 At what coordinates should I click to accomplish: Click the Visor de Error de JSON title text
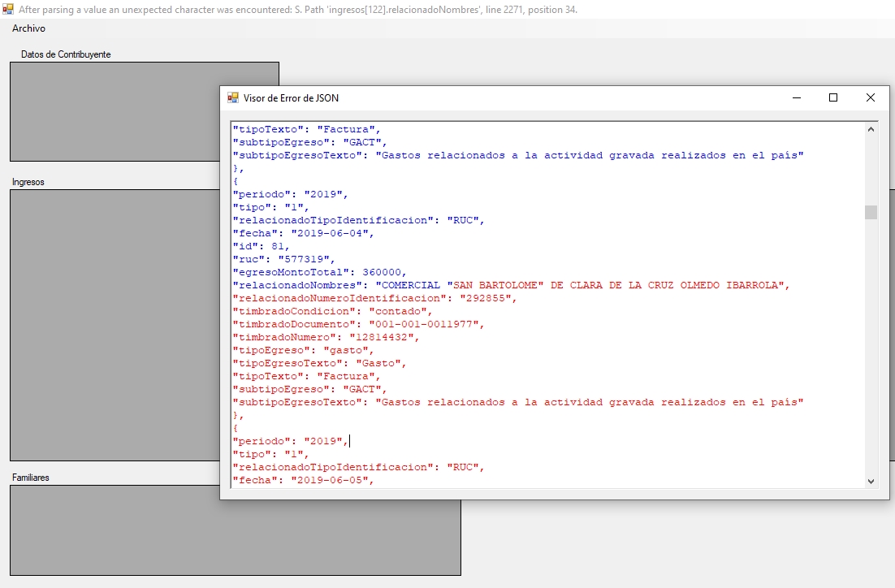(293, 97)
